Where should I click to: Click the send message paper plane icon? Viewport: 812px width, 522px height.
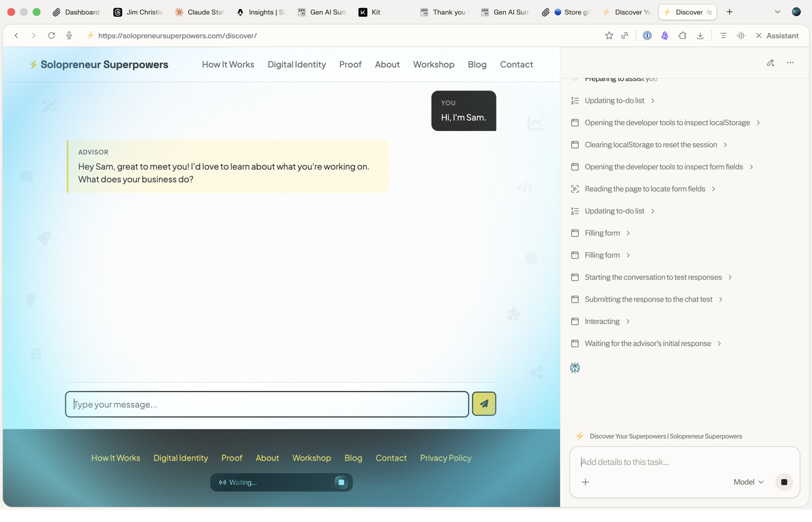pyautogui.click(x=484, y=404)
